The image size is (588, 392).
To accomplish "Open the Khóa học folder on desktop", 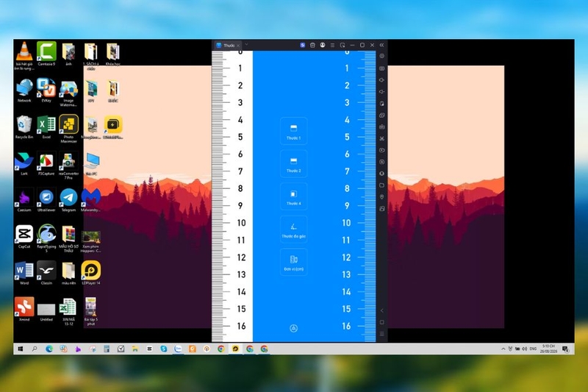I will [113, 54].
